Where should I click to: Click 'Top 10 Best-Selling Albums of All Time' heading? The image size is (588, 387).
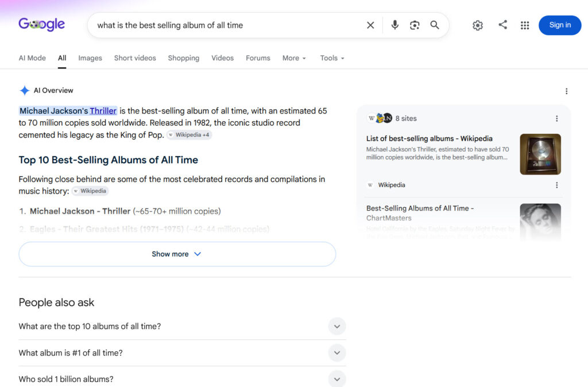pyautogui.click(x=109, y=160)
